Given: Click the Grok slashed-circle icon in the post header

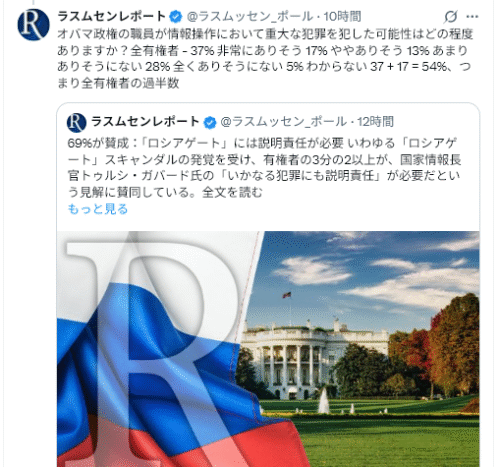Looking at the screenshot, I should [450, 16].
